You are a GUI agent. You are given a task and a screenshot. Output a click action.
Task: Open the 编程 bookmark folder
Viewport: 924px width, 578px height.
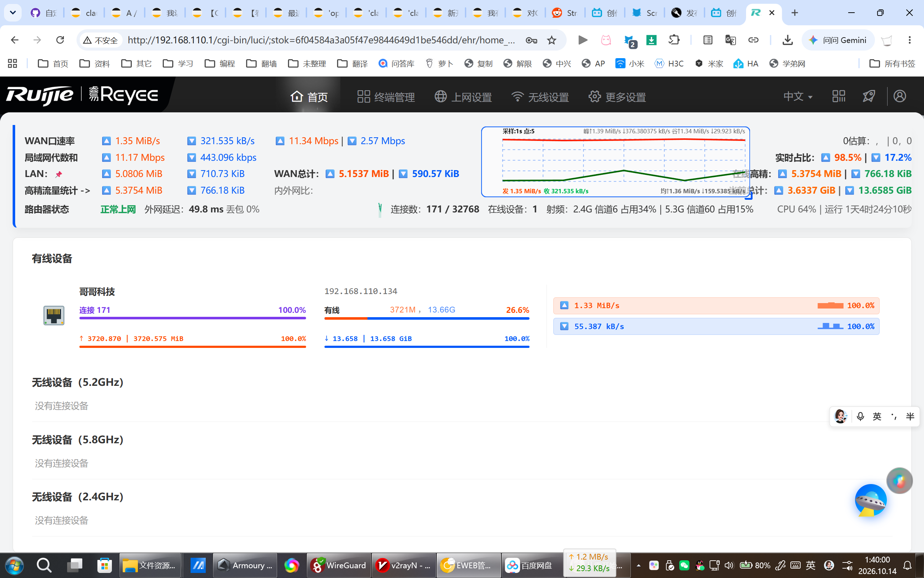click(220, 64)
